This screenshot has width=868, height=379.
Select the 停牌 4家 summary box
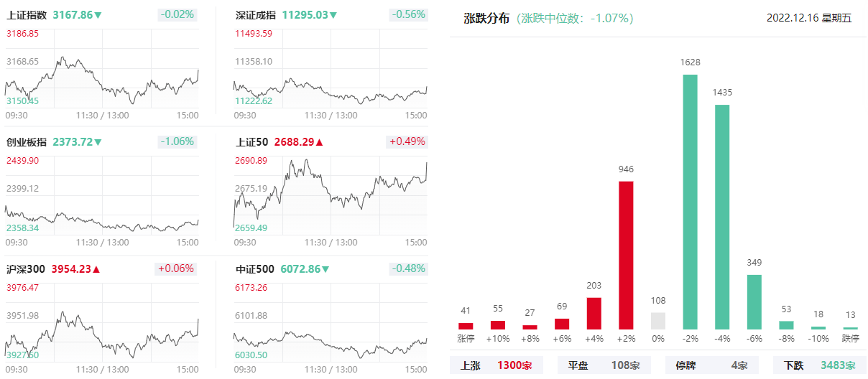(712, 365)
